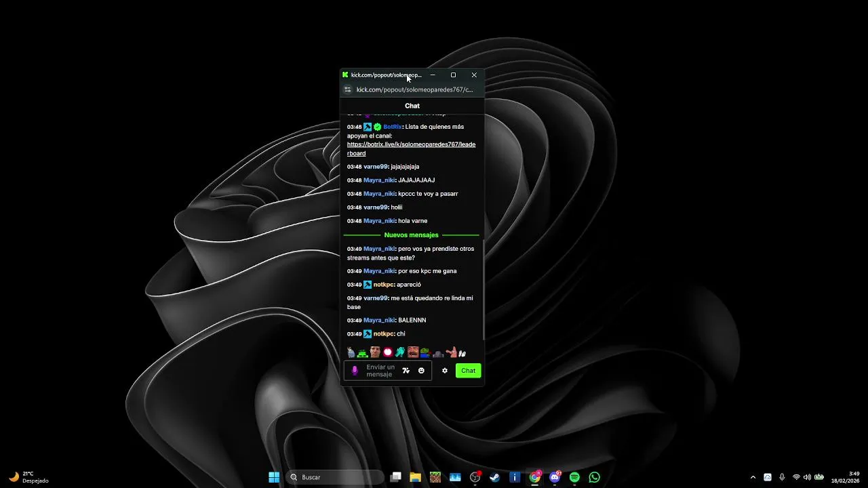Image resolution: width=868 pixels, height=488 pixels.
Task: Click username BotRix in chat
Action: [393, 127]
